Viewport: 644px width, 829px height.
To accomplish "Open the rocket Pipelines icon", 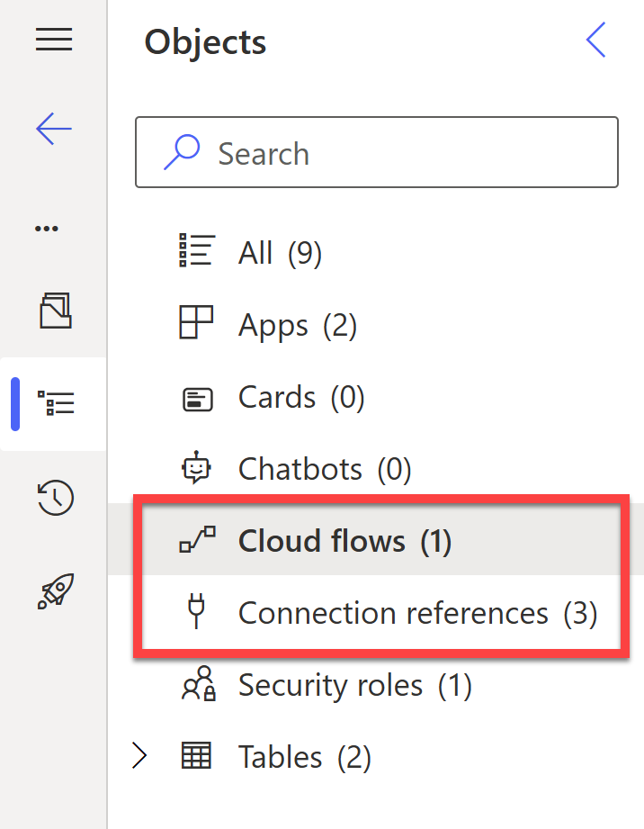I will coord(56,591).
